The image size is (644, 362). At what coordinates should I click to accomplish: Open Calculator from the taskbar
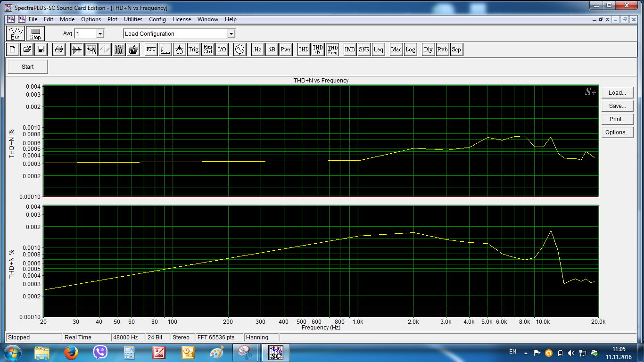point(129,353)
